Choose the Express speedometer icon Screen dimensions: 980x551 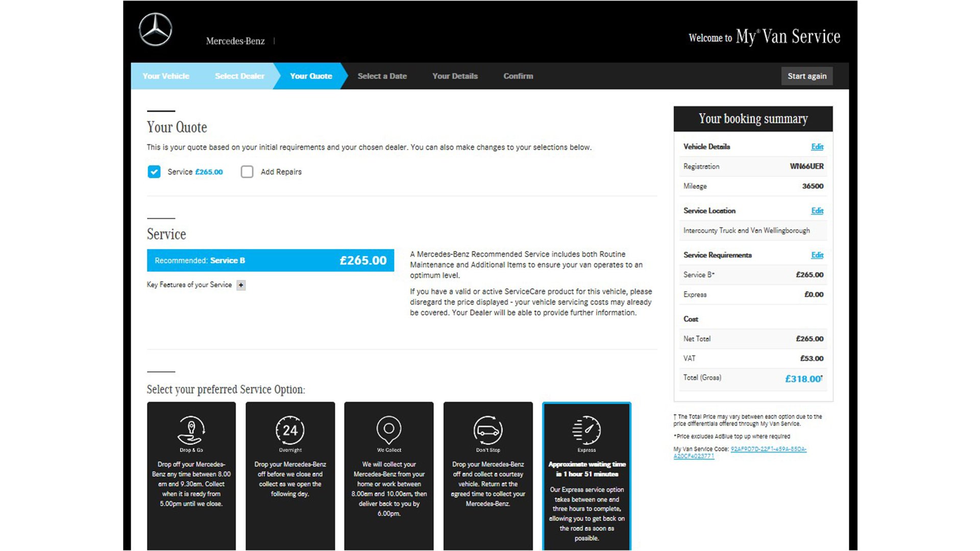586,430
